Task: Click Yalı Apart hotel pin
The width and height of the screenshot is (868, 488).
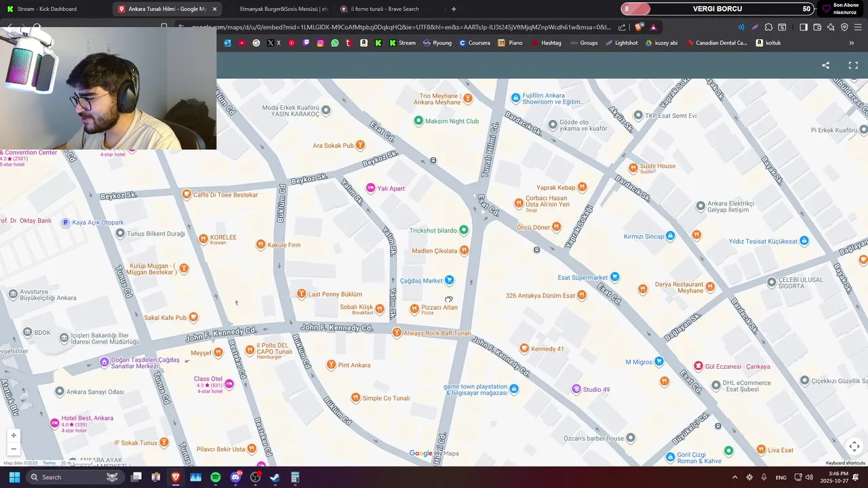Action: click(x=370, y=188)
